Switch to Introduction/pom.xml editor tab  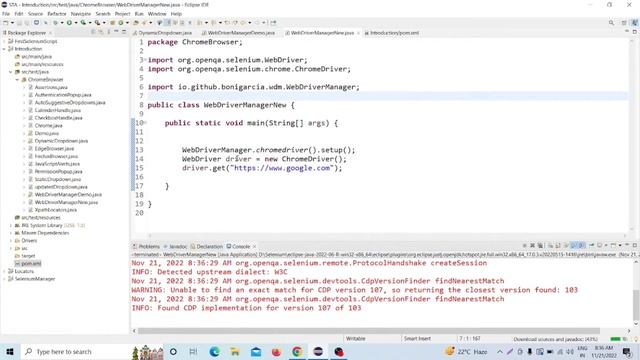click(x=392, y=33)
